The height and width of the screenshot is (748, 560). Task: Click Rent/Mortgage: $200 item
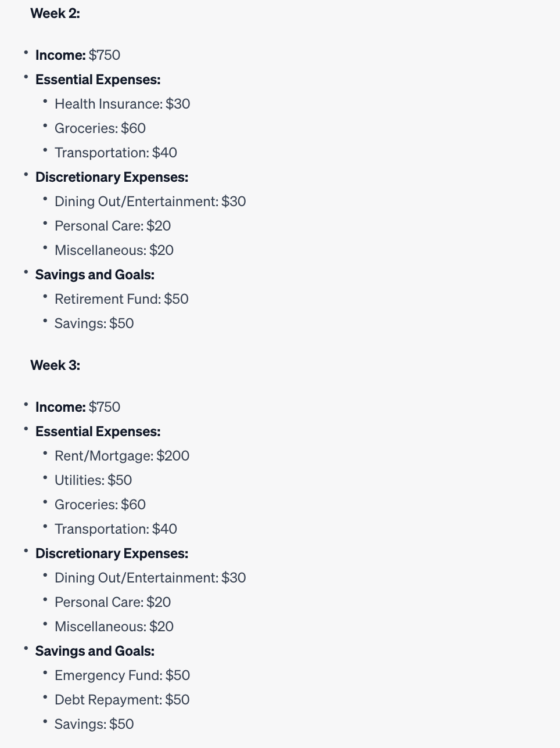(x=122, y=456)
